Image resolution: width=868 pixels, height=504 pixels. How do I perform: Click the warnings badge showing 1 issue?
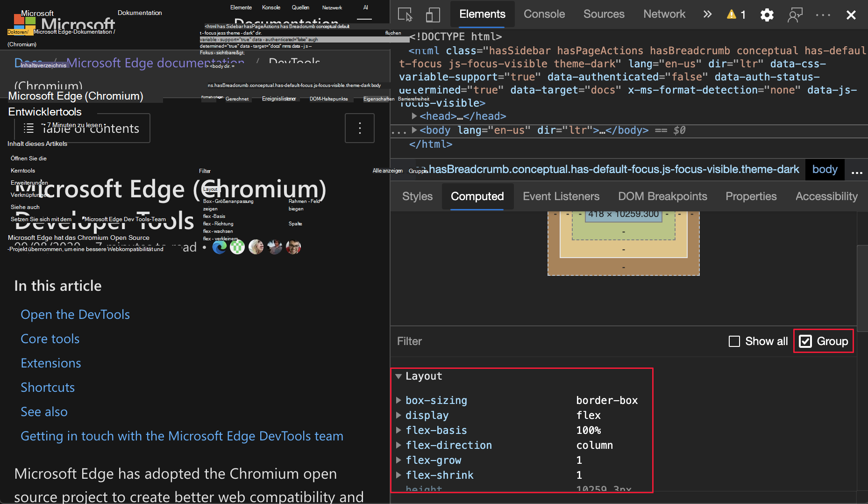(x=735, y=14)
